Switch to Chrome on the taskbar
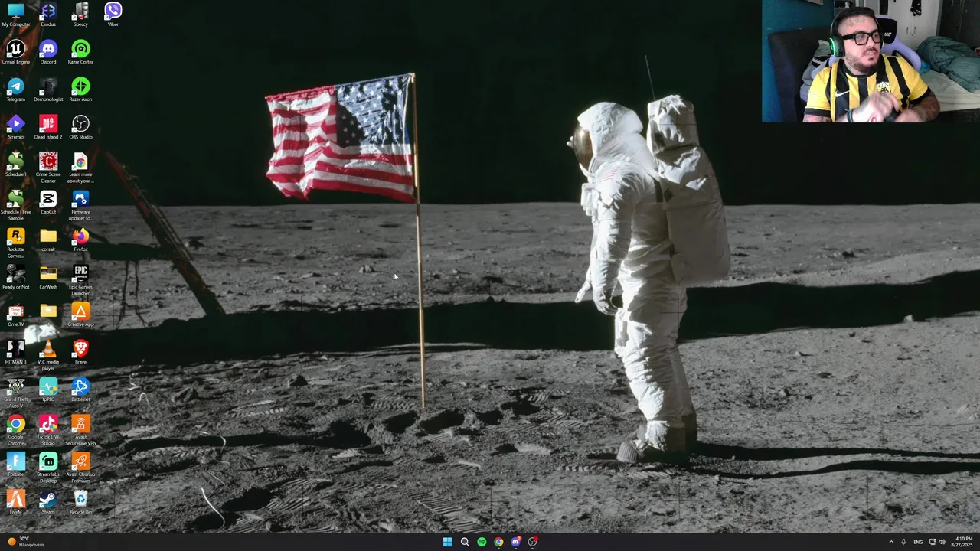The width and height of the screenshot is (980, 551). point(498,542)
